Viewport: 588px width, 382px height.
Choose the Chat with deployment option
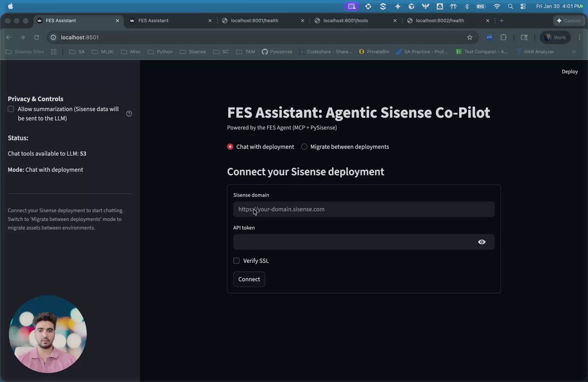point(230,147)
